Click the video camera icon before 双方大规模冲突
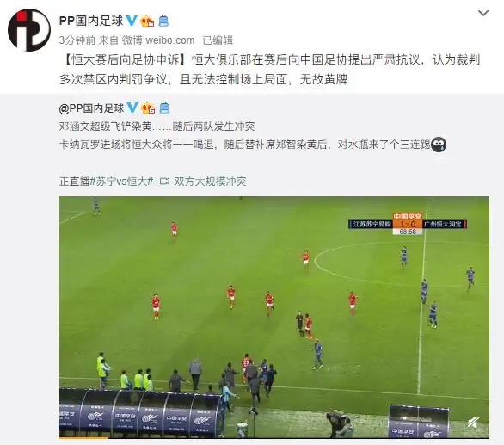The image size is (504, 445). tap(164, 182)
